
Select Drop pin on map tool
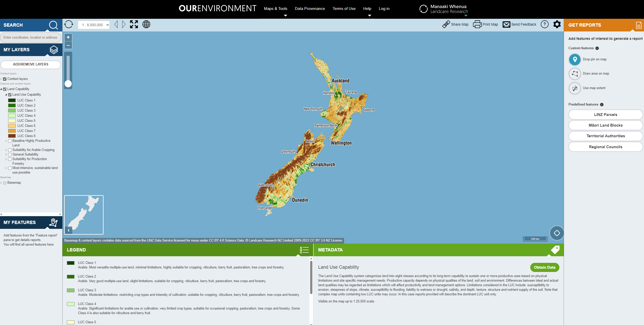coord(575,59)
